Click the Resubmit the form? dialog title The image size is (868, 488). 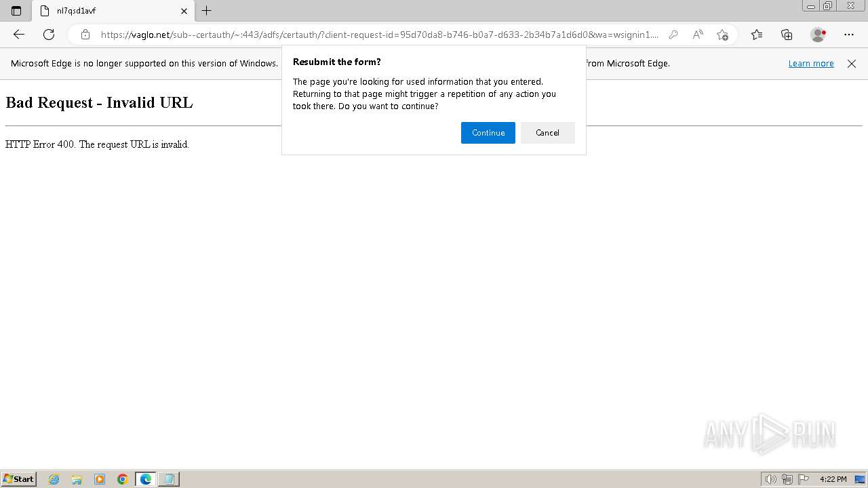(x=337, y=62)
